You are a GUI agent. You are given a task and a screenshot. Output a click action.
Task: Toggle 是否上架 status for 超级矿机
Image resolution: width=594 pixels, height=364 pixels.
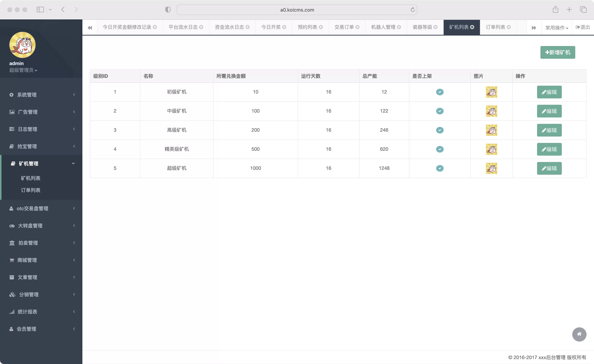[x=440, y=168]
